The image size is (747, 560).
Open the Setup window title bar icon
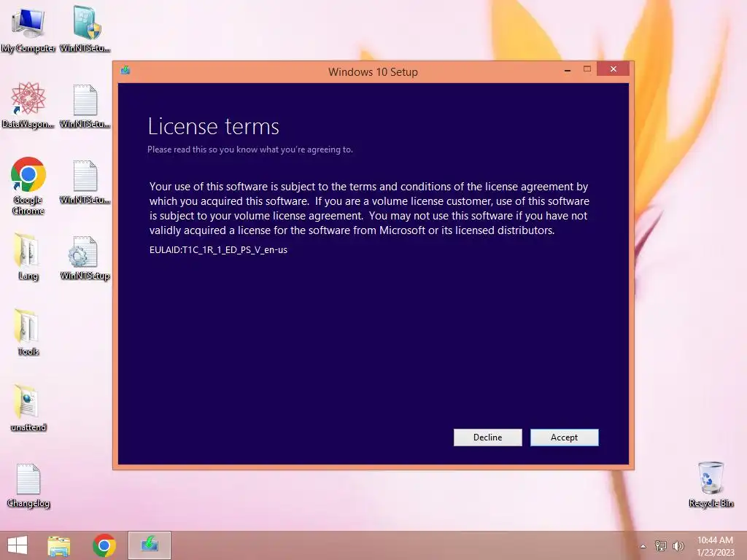[125, 71]
